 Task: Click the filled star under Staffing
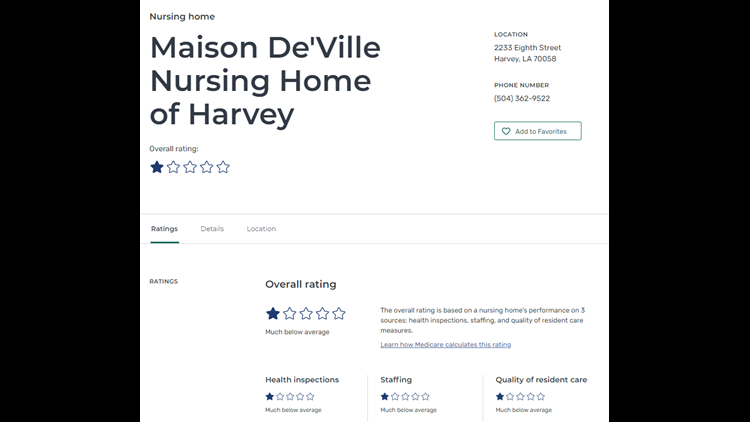click(385, 396)
